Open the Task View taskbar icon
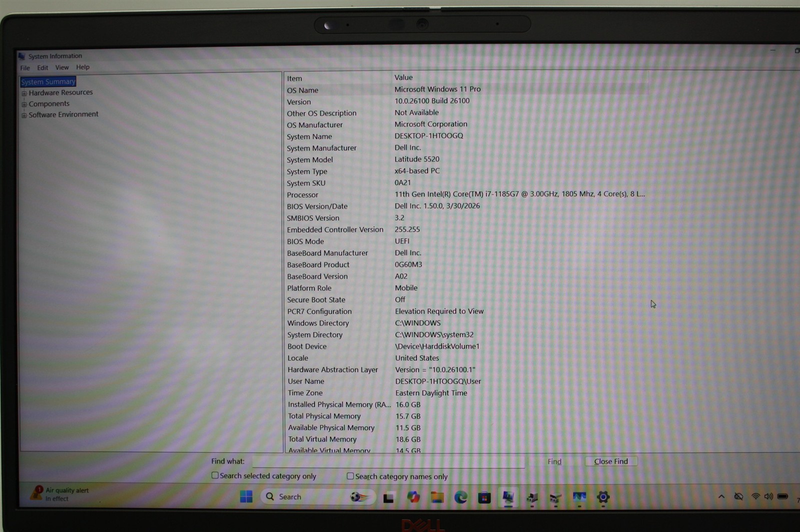This screenshot has width=800, height=532. coord(389,497)
